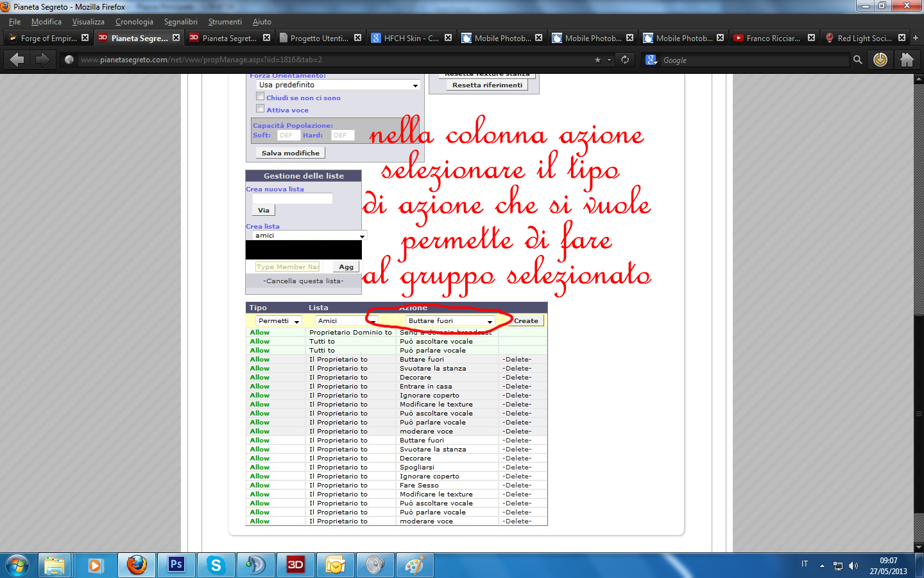Click the '-Cancella questa lista-' link

click(x=303, y=281)
